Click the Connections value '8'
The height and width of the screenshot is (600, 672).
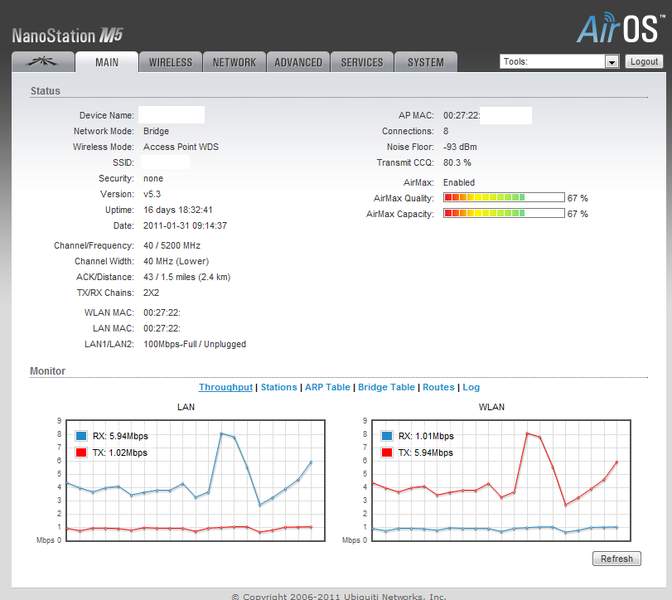tap(446, 131)
